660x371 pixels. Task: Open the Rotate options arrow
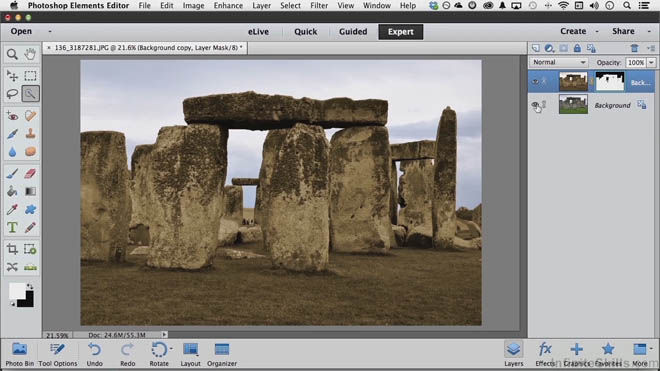[x=171, y=349]
